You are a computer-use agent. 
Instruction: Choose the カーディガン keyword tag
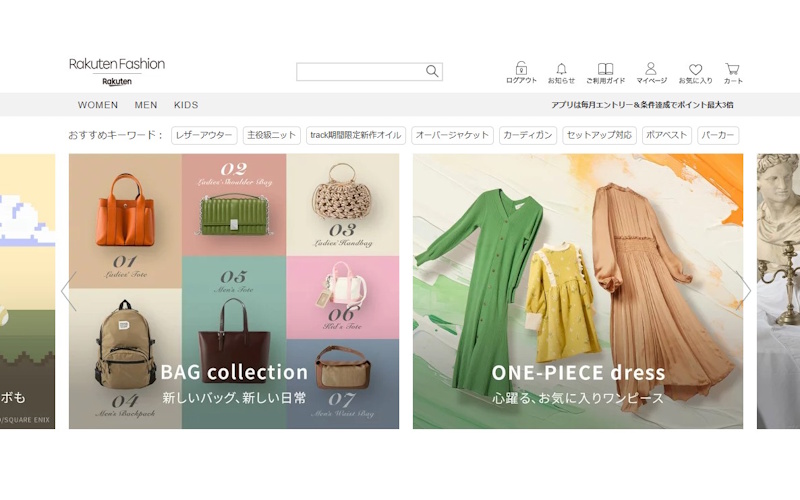pos(528,135)
